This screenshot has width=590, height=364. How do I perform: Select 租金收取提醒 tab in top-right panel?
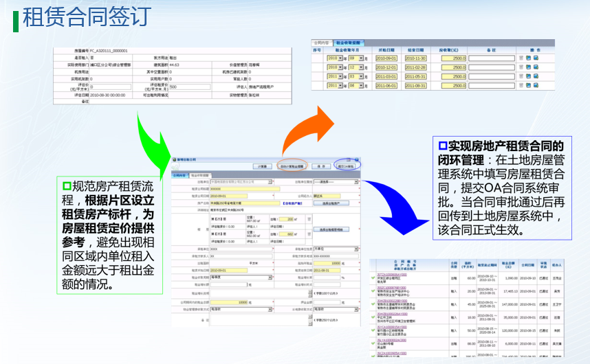click(348, 43)
